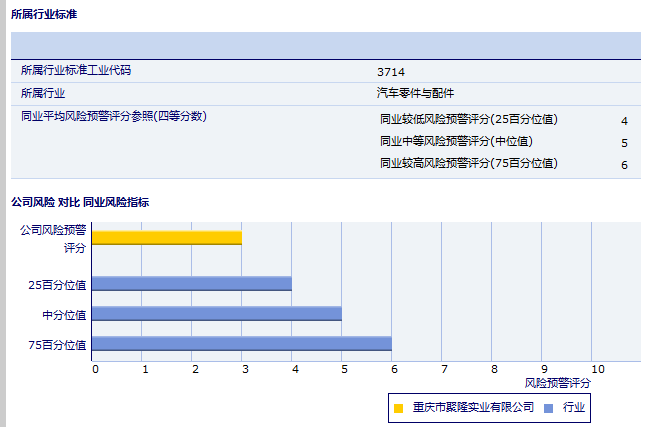Screen dimensions: 650x427
Task: Click the 所属行业标准工业代码 row label
Action: click(76, 71)
